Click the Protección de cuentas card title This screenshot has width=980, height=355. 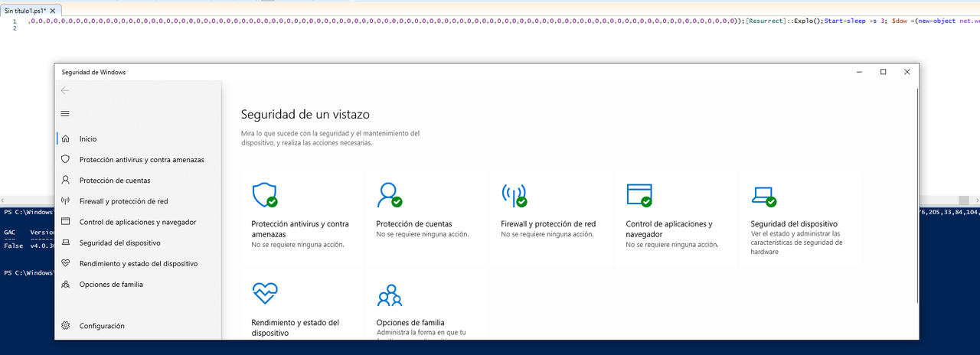[414, 224]
